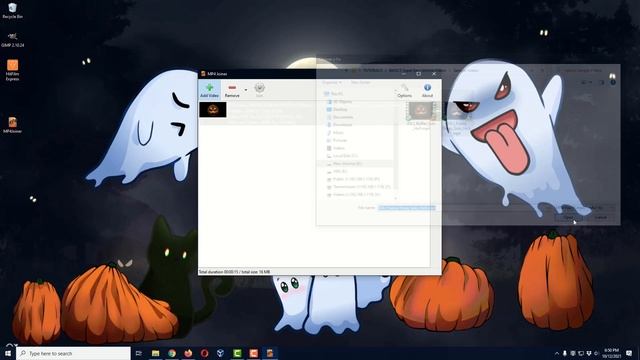Close the MP4 Joiner window
The image size is (640, 360).
[434, 74]
